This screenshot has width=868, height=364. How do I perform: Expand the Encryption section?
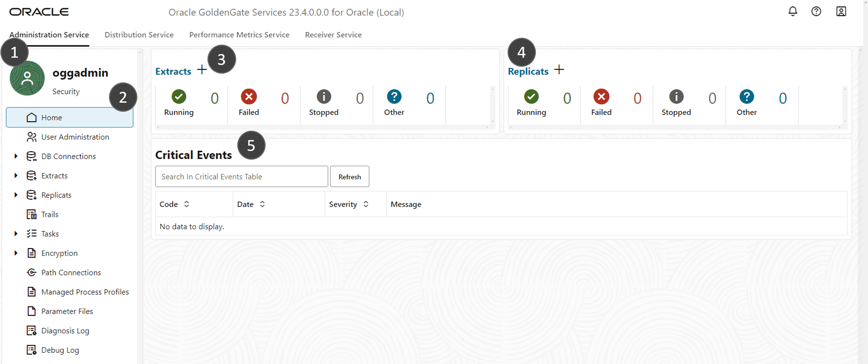tap(15, 253)
